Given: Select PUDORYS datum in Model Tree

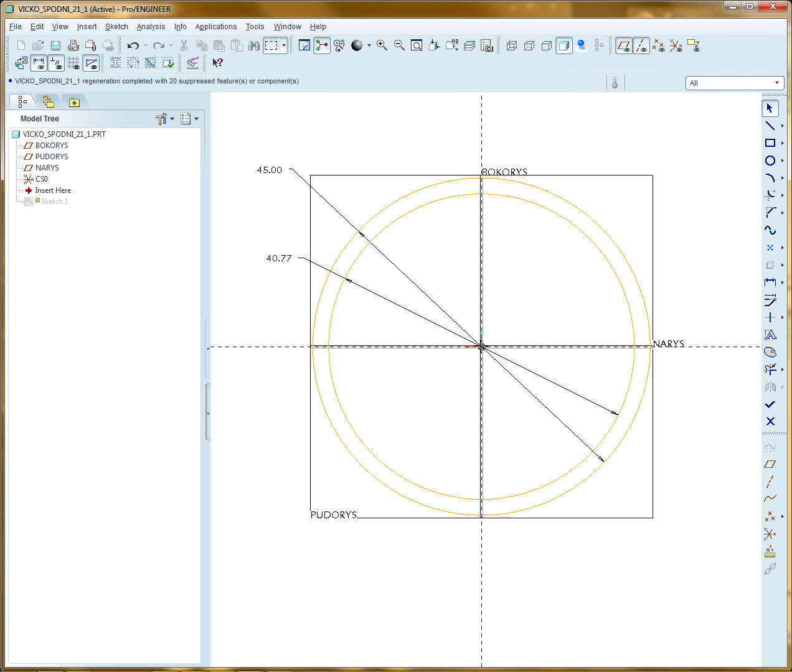Looking at the screenshot, I should click(52, 157).
